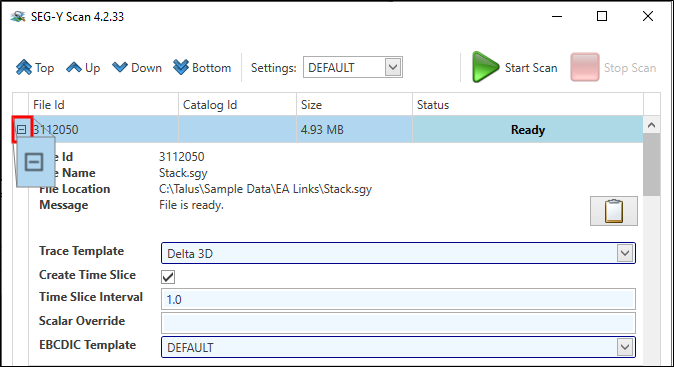Screen dimensions: 674x367
Task: Open the EBCDIC Template dropdown
Action: click(398, 347)
